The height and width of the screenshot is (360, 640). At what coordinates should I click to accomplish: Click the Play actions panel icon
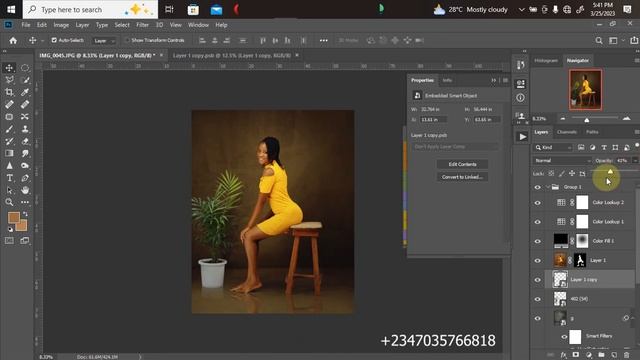[522, 137]
